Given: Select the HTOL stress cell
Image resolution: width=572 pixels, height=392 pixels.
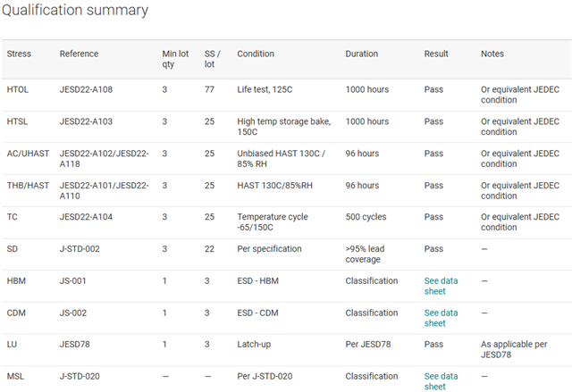Looking at the screenshot, I should coord(18,89).
